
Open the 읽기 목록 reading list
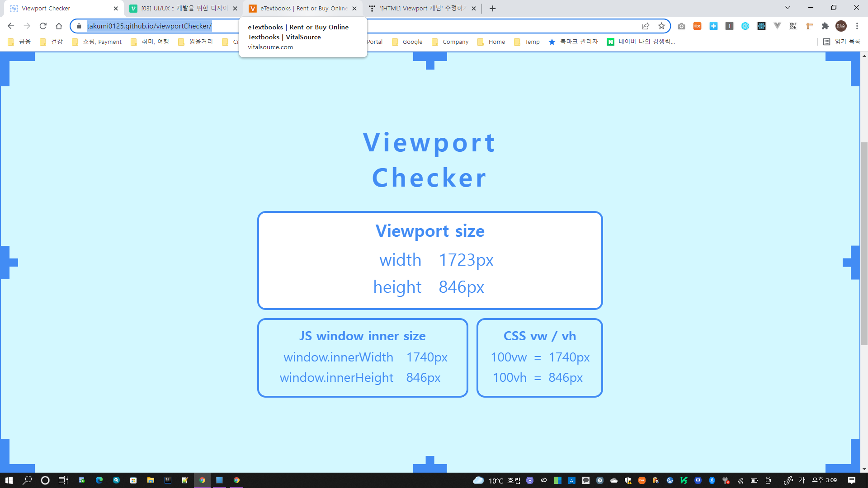(x=842, y=42)
